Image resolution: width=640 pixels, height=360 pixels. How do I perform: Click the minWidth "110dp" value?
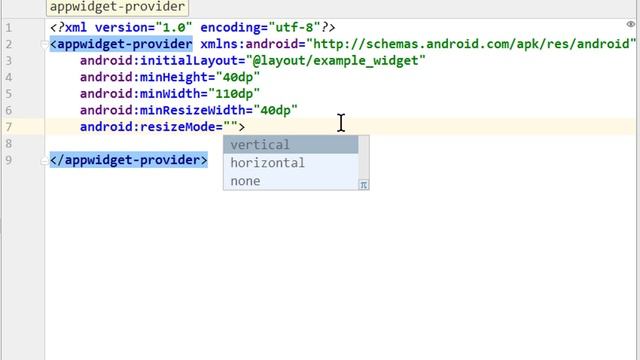234,94
